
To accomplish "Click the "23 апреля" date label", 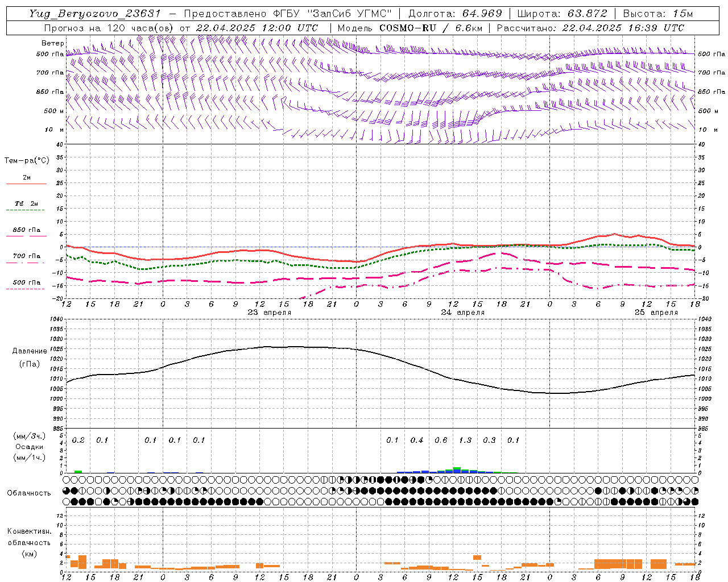I will 269,313.
